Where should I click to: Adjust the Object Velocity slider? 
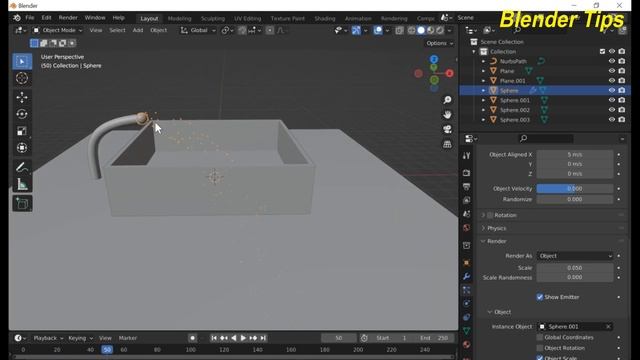(575, 189)
